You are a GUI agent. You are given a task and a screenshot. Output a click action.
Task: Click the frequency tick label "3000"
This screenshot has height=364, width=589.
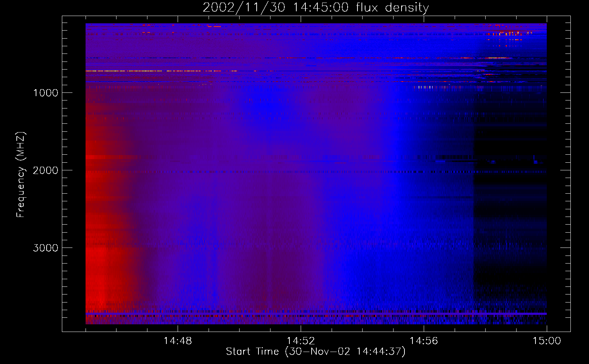tap(46, 248)
